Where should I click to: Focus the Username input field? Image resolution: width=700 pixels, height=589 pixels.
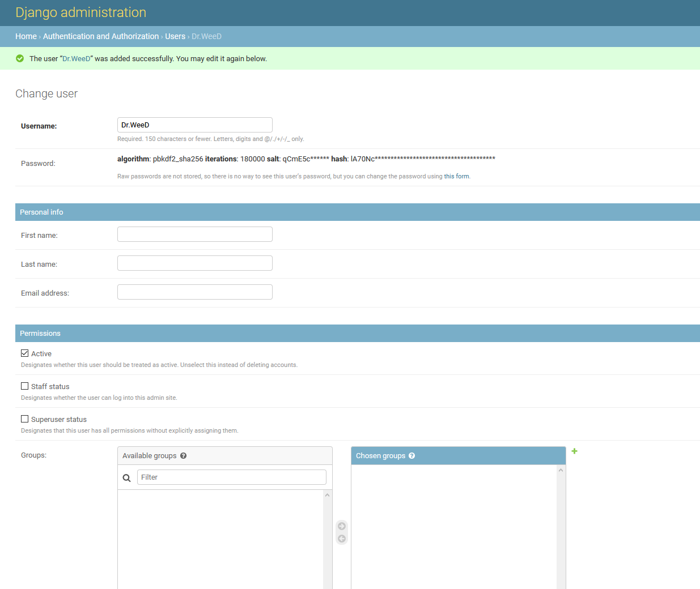pos(195,125)
